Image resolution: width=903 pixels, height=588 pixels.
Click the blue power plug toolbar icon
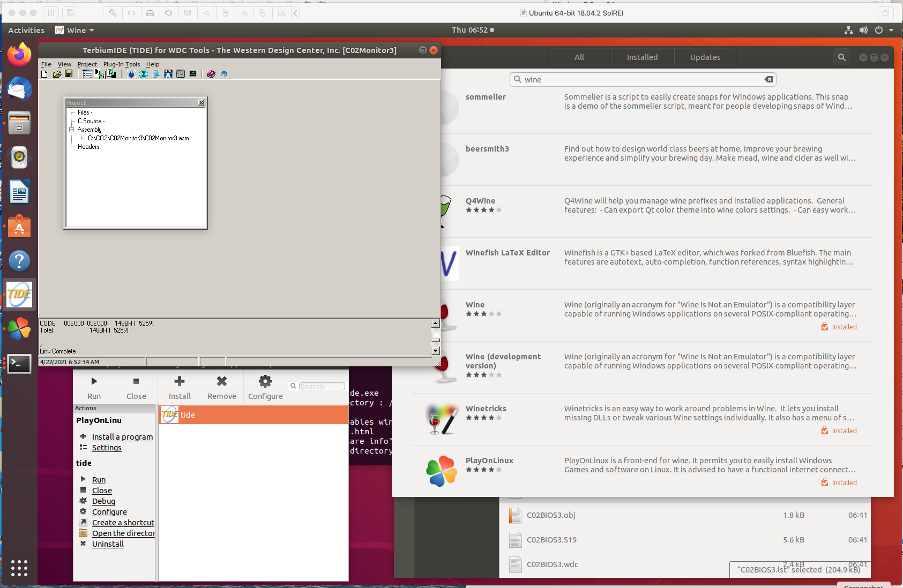(131, 74)
